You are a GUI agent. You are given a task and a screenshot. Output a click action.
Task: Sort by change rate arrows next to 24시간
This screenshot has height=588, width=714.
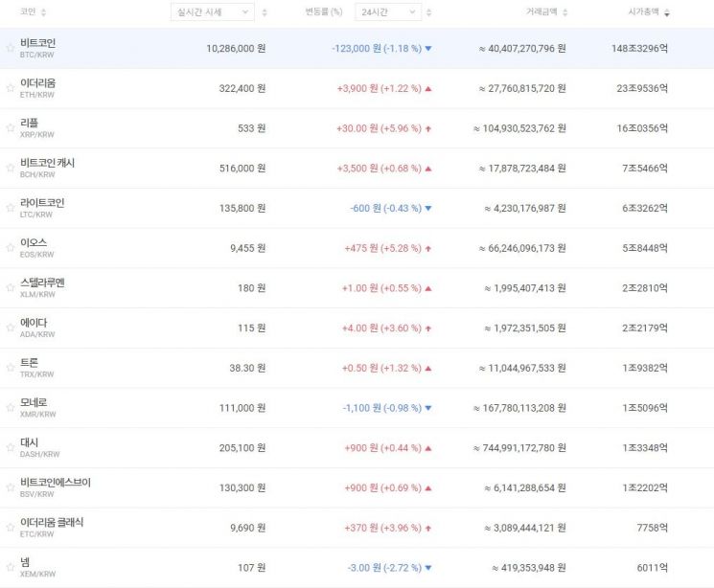coord(428,12)
